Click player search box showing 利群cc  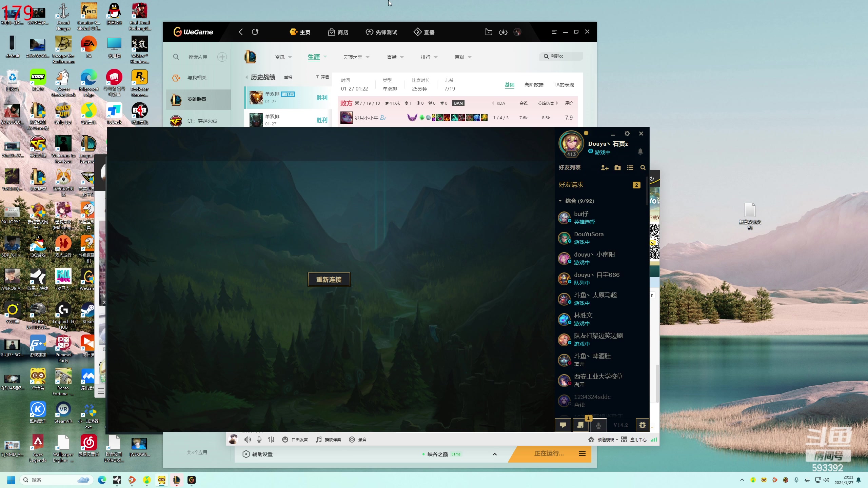click(x=561, y=56)
